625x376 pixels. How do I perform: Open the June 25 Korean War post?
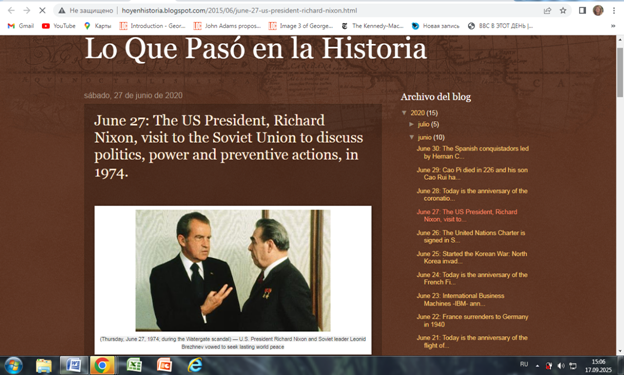pyautogui.click(x=472, y=258)
